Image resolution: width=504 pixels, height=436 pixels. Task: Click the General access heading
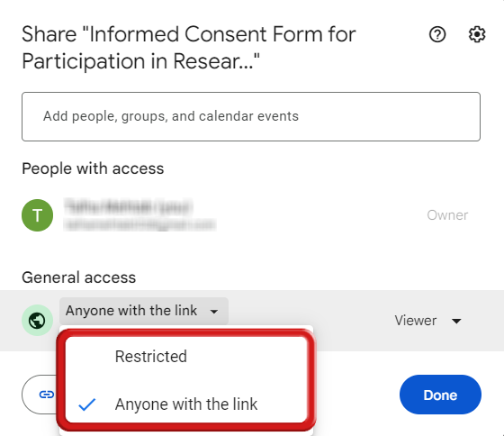(x=79, y=277)
